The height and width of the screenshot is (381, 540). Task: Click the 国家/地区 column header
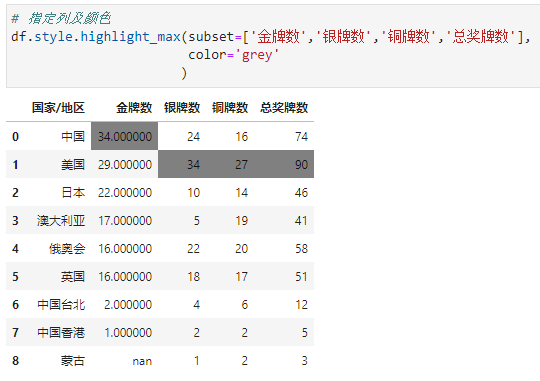point(58,108)
